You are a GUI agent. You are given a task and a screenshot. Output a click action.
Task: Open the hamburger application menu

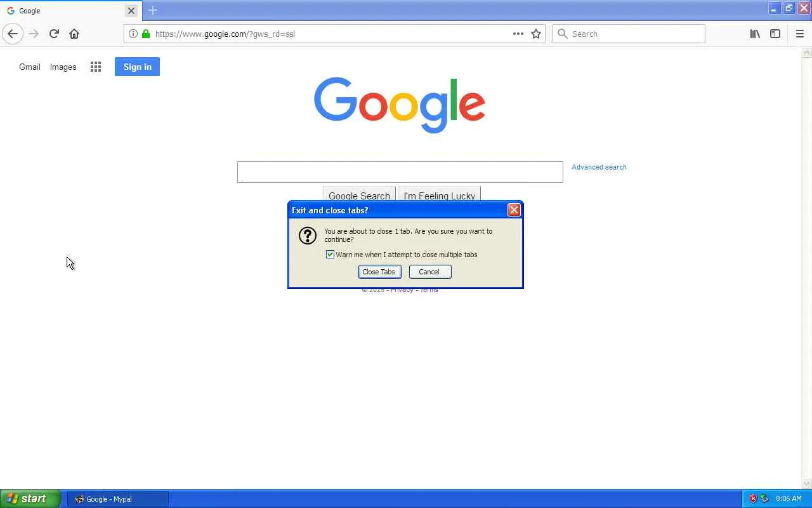click(x=799, y=34)
